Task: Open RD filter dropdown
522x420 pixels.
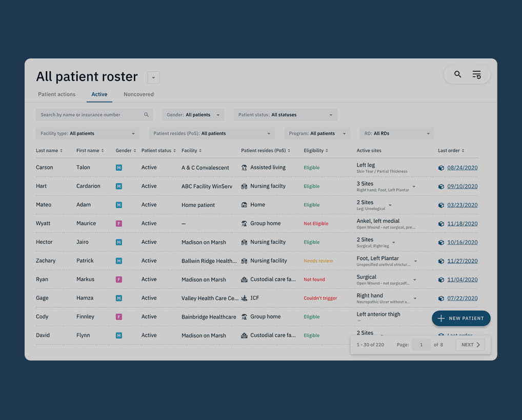Action: tap(397, 133)
